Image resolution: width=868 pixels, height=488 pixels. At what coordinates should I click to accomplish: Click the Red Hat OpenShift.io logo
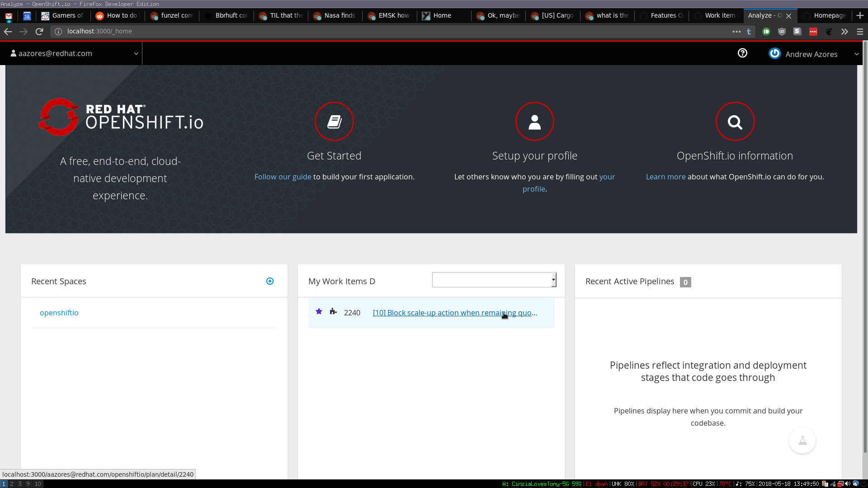point(120,117)
